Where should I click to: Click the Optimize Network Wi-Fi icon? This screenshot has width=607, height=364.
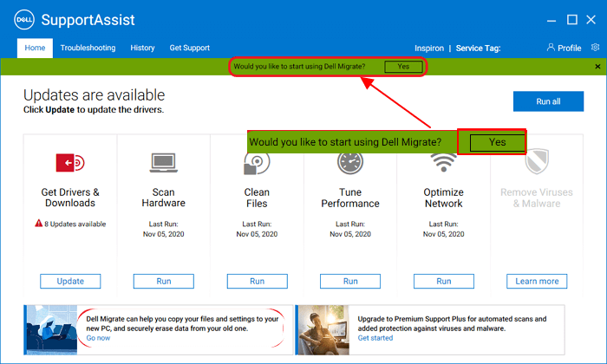tap(443, 163)
